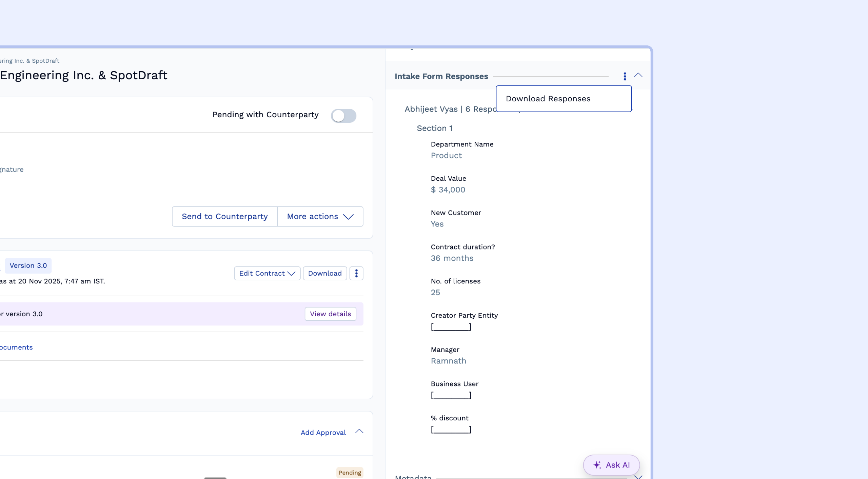Open contract version kebab menu icon
This screenshot has height=479, width=868.
click(356, 273)
